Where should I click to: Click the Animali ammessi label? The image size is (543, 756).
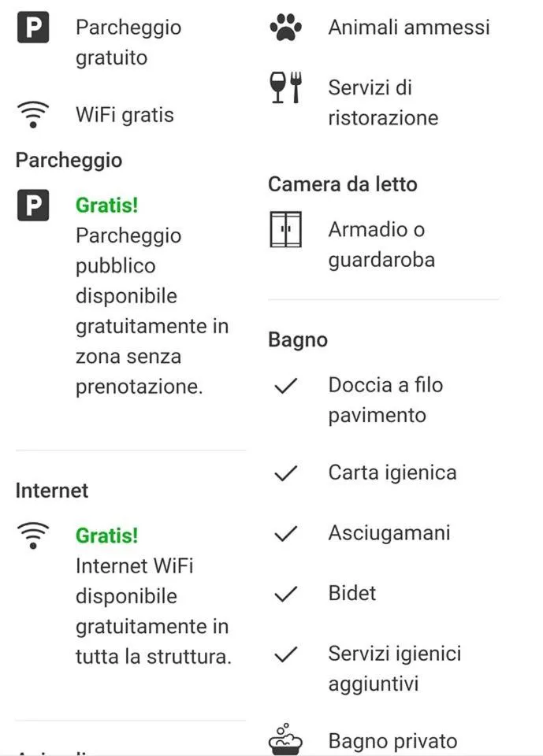pyautogui.click(x=409, y=28)
